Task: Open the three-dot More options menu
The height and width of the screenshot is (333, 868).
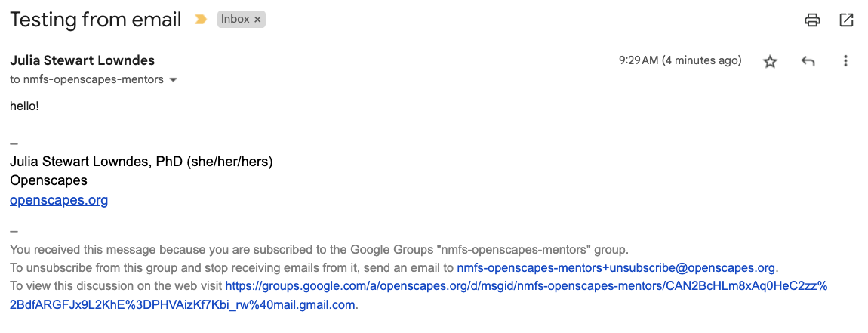Action: click(845, 62)
